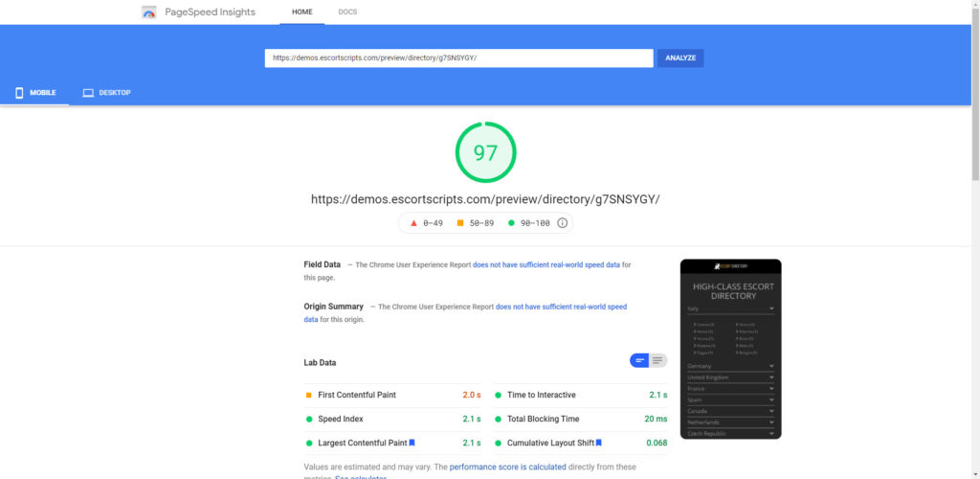980x479 pixels.
Task: Click the 'PageSpeed Insights' title text
Action: tap(210, 11)
